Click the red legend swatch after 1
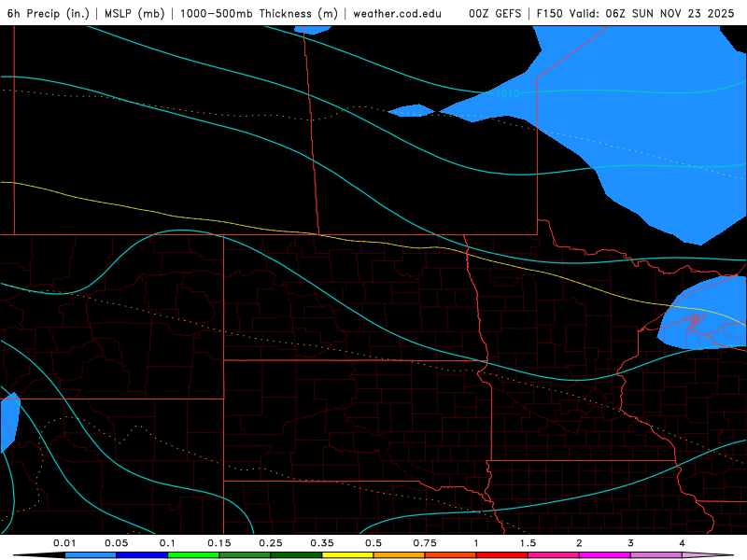 click(501, 555)
